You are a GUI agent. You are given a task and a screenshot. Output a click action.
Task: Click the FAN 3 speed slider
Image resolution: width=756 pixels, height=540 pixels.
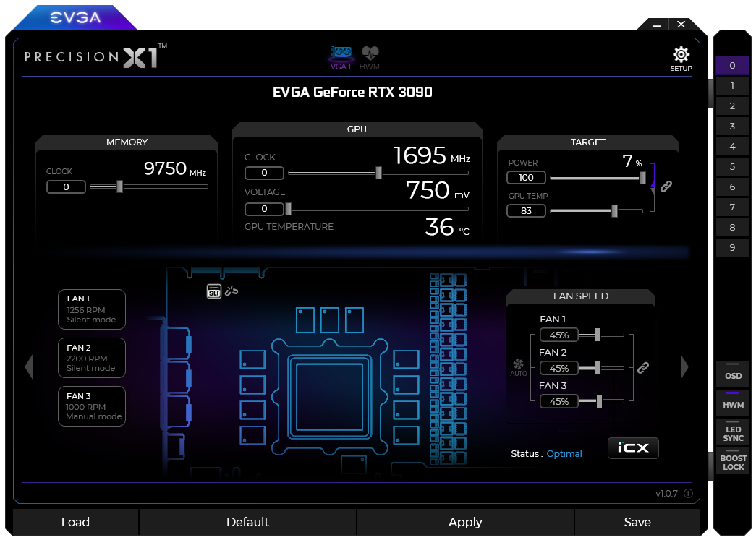pos(602,401)
